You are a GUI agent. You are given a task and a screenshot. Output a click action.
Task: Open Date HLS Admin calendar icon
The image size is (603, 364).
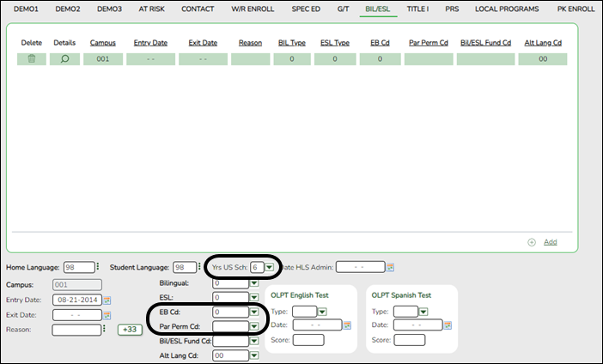(390, 267)
